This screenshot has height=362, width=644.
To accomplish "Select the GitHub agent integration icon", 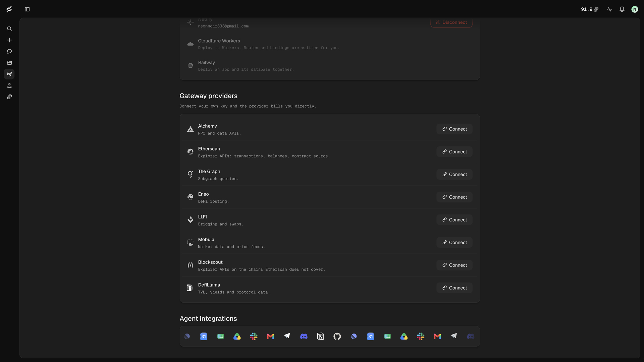I will 337,337.
